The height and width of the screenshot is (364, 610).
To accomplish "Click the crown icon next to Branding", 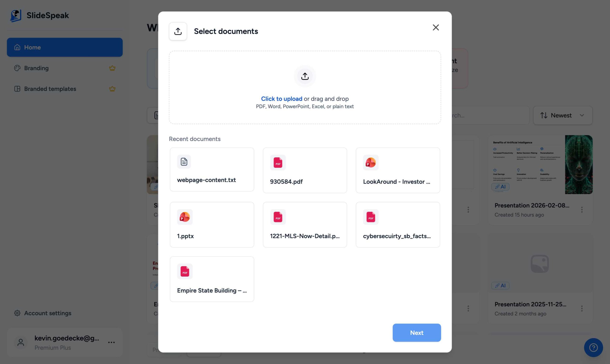I will click(112, 68).
